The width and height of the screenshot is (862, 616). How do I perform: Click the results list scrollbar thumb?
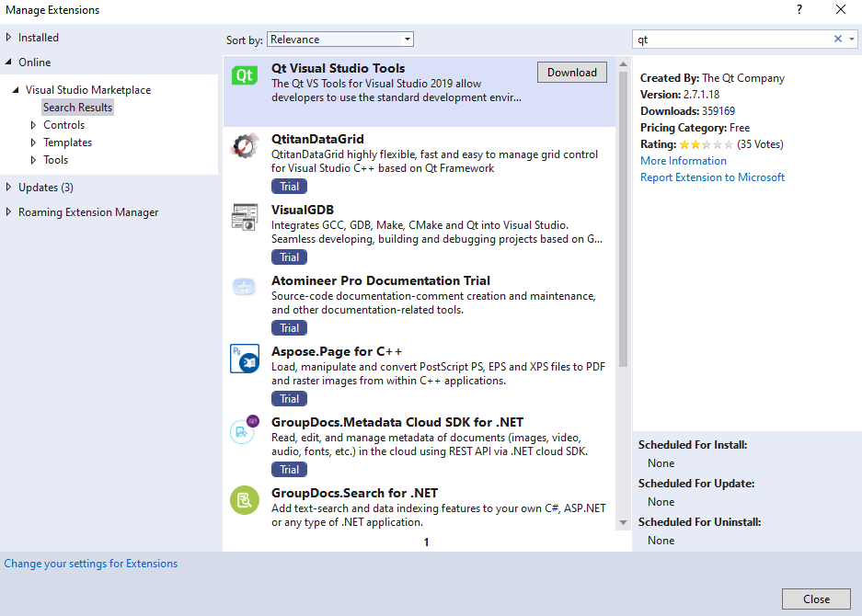click(623, 219)
